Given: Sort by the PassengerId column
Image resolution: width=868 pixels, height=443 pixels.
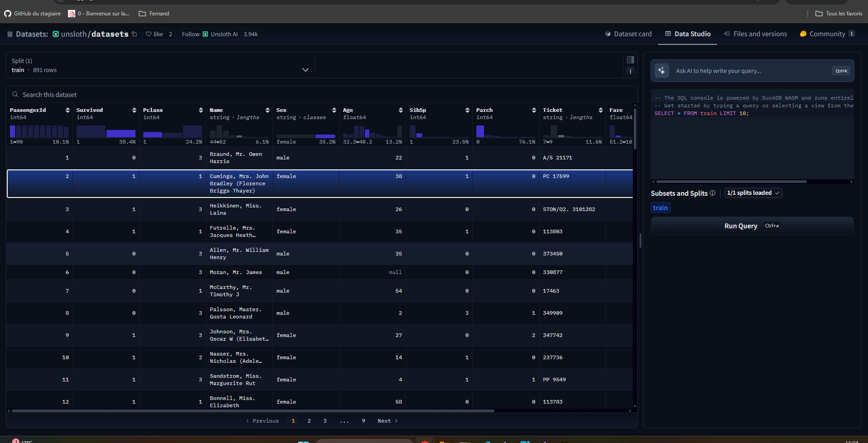Looking at the screenshot, I should coord(68,110).
